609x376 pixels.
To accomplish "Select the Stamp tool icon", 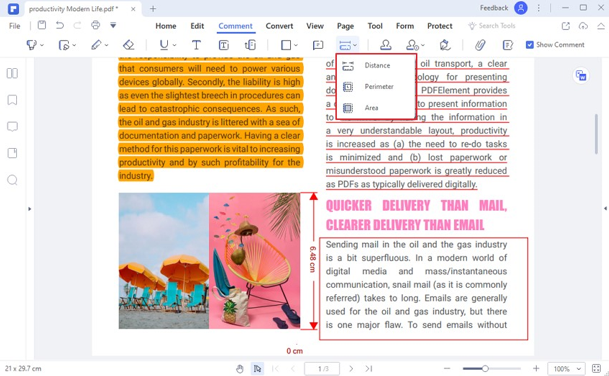I will point(385,45).
